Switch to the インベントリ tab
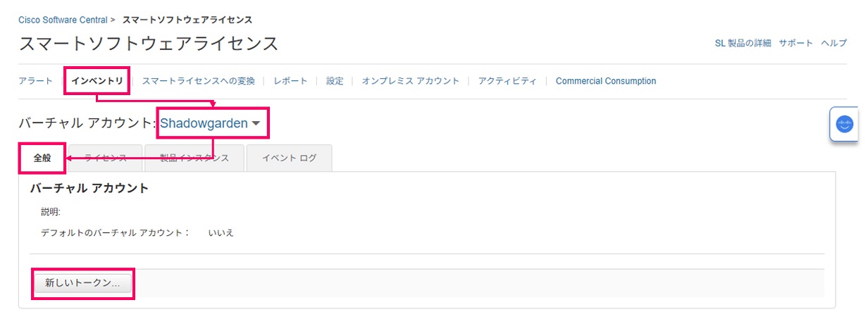This screenshot has width=868, height=324. pyautogui.click(x=97, y=81)
